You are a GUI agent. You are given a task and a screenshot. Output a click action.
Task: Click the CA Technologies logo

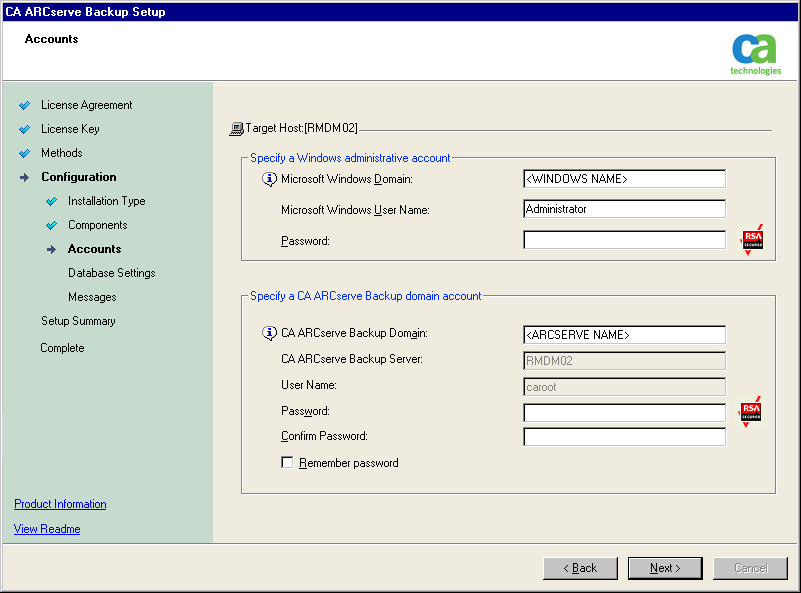(755, 54)
